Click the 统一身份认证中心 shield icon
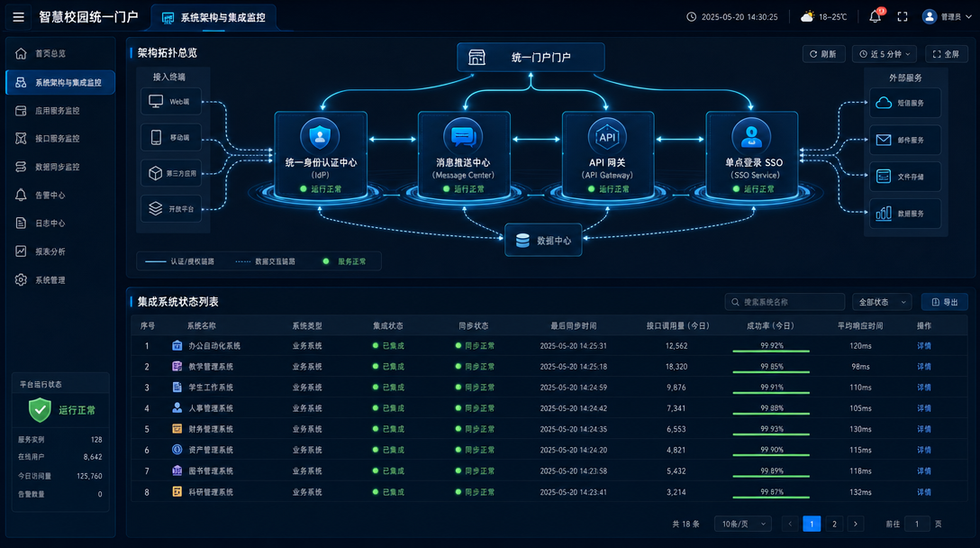This screenshot has height=548, width=980. point(320,136)
